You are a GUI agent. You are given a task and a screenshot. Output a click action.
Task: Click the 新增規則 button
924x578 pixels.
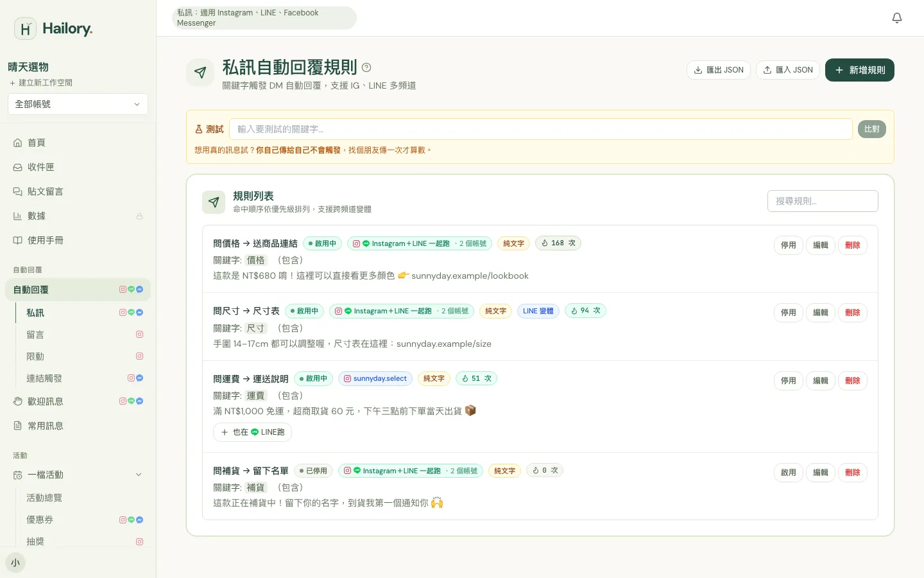pyautogui.click(x=860, y=70)
